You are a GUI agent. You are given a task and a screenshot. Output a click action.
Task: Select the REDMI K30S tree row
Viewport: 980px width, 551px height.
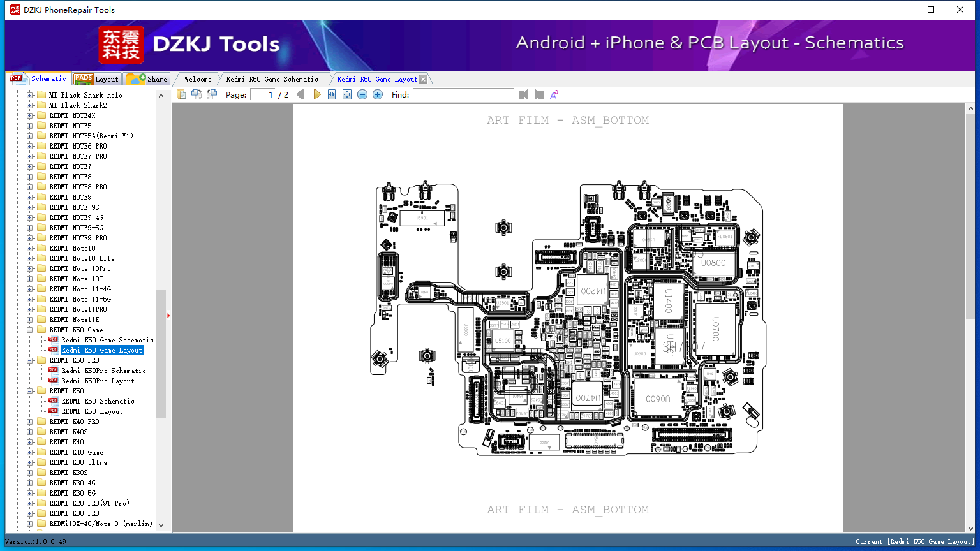coord(69,473)
